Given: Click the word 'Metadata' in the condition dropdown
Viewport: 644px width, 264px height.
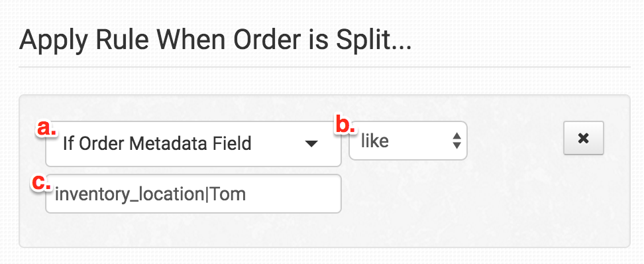Looking at the screenshot, I should [x=164, y=143].
